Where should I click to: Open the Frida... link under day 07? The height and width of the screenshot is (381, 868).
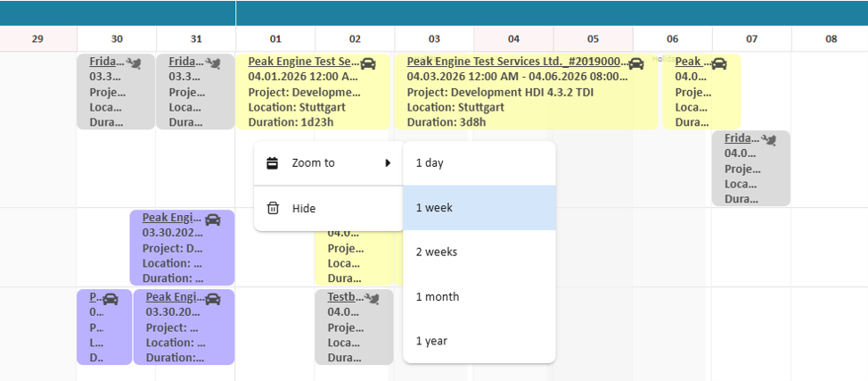tap(743, 137)
